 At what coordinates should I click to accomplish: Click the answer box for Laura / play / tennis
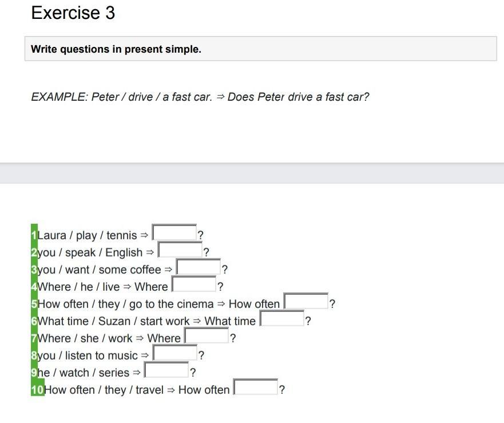(174, 232)
